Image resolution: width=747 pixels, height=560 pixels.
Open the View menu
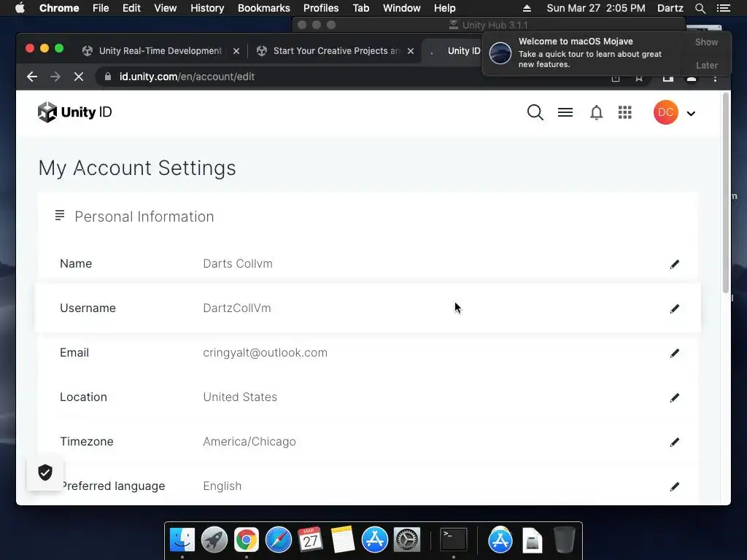pos(166,8)
